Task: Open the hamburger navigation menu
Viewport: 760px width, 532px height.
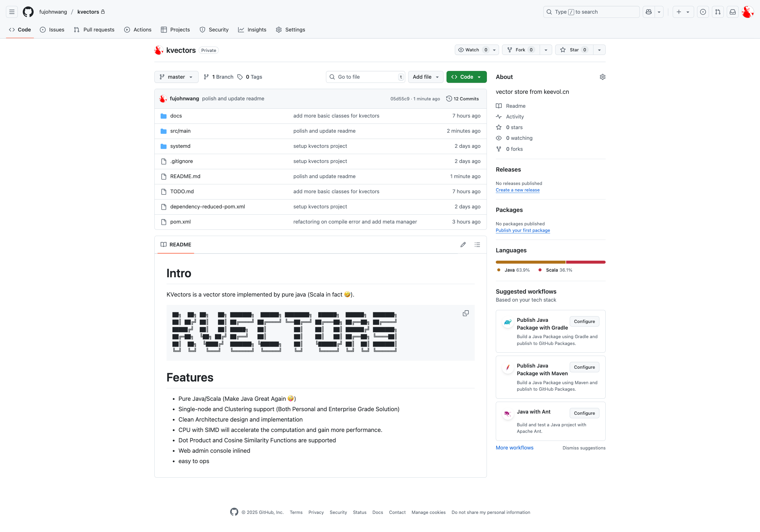Action: point(12,12)
